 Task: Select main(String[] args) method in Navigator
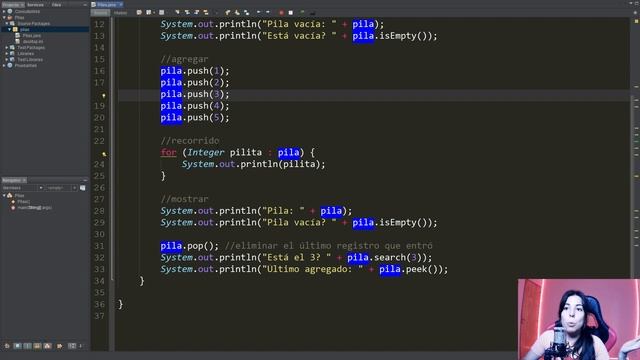point(34,208)
